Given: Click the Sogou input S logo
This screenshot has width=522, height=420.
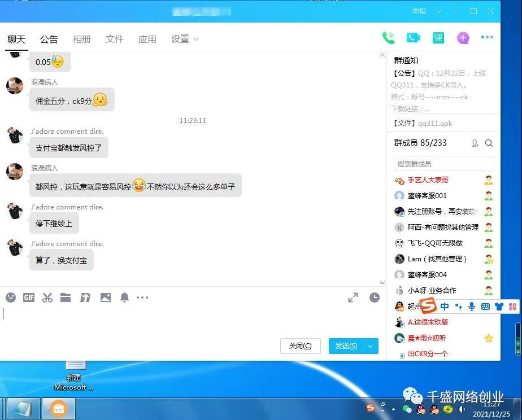Looking at the screenshot, I should tap(428, 305).
